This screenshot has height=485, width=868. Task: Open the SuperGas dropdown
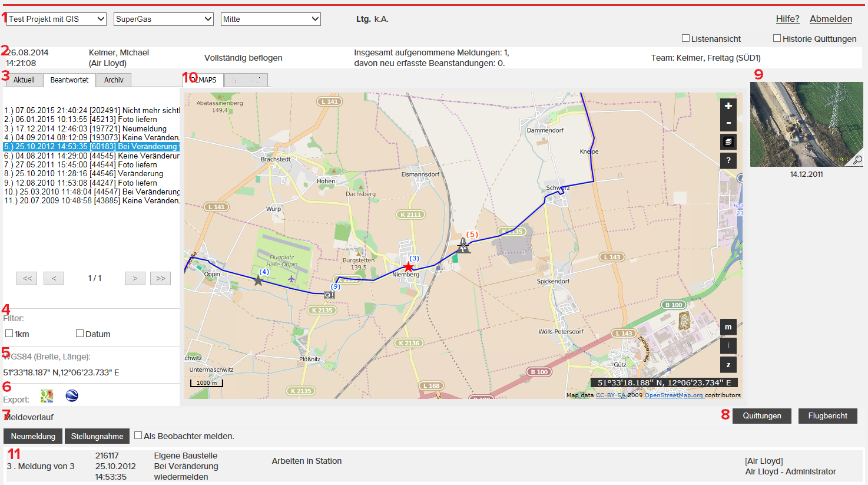[x=164, y=19]
